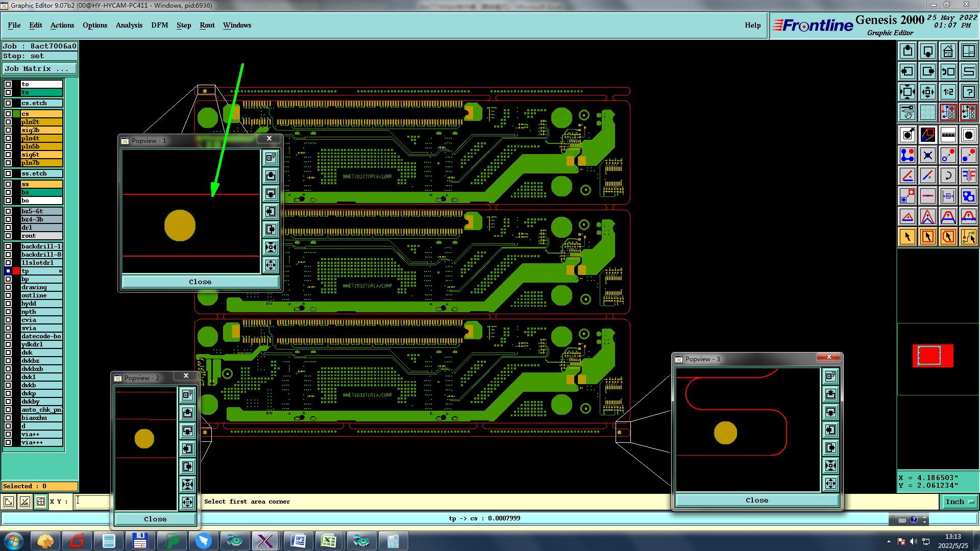
Task: Open the DFM menu
Action: click(159, 25)
